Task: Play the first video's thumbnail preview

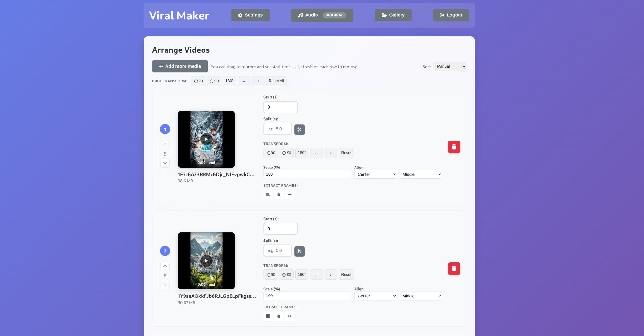Action: click(x=206, y=139)
